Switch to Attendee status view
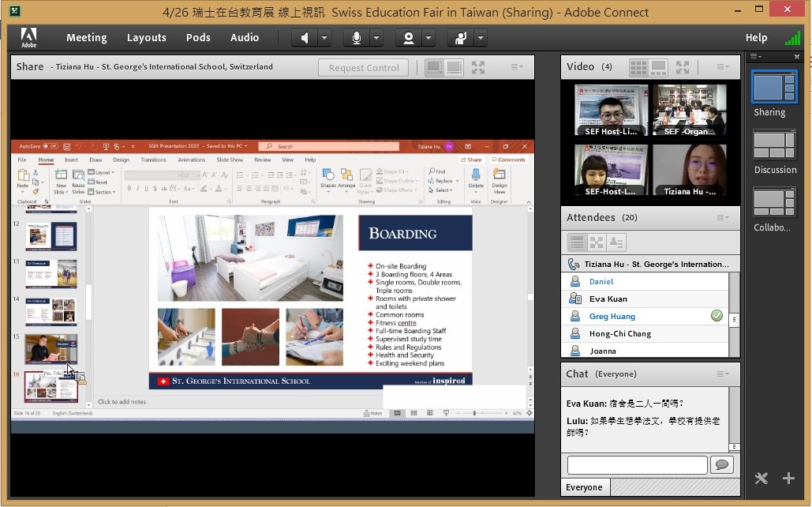 [x=616, y=242]
